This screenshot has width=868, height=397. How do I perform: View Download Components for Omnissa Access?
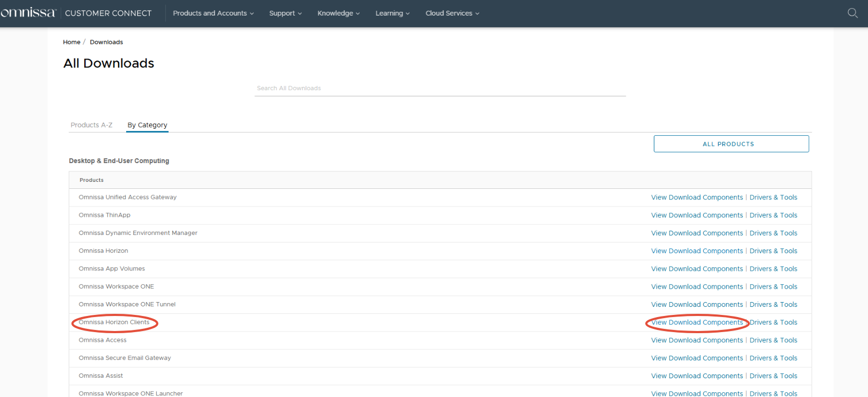pos(697,340)
